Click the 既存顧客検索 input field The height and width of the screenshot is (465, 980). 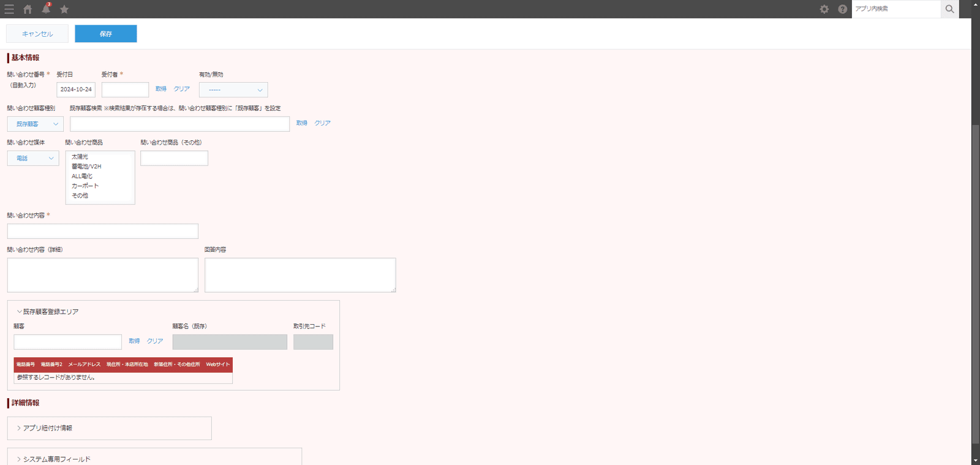pos(179,124)
